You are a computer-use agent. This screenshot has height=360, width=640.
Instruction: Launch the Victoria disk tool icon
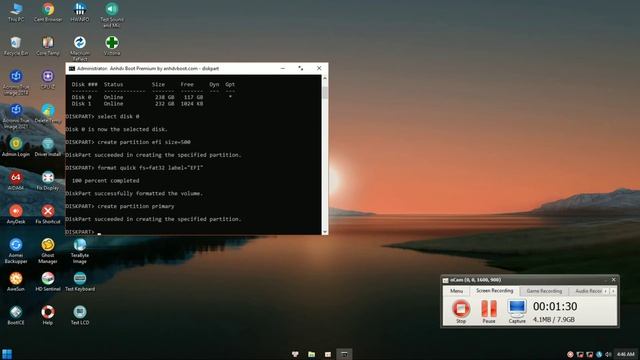[111, 46]
